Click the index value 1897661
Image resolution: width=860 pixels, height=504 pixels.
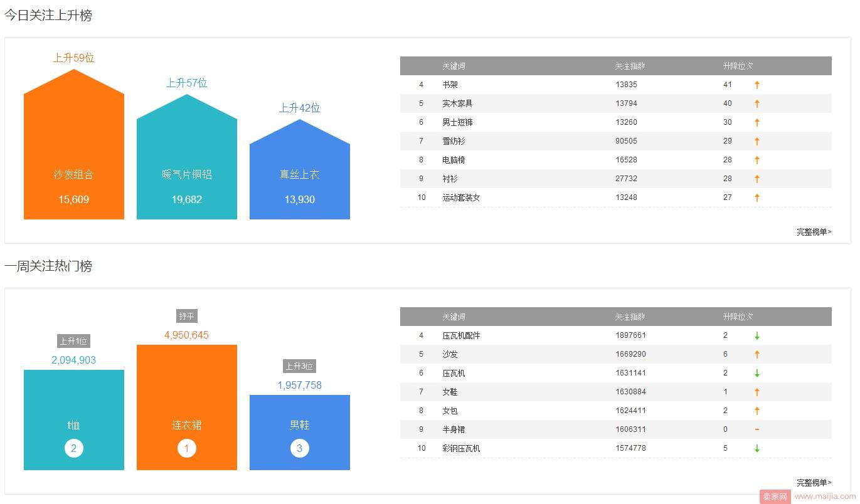[630, 335]
